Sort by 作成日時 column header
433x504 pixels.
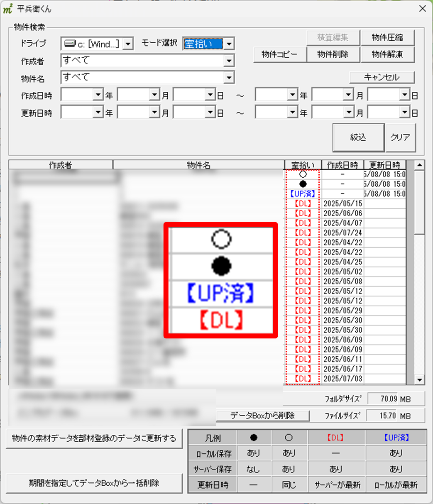(x=342, y=165)
